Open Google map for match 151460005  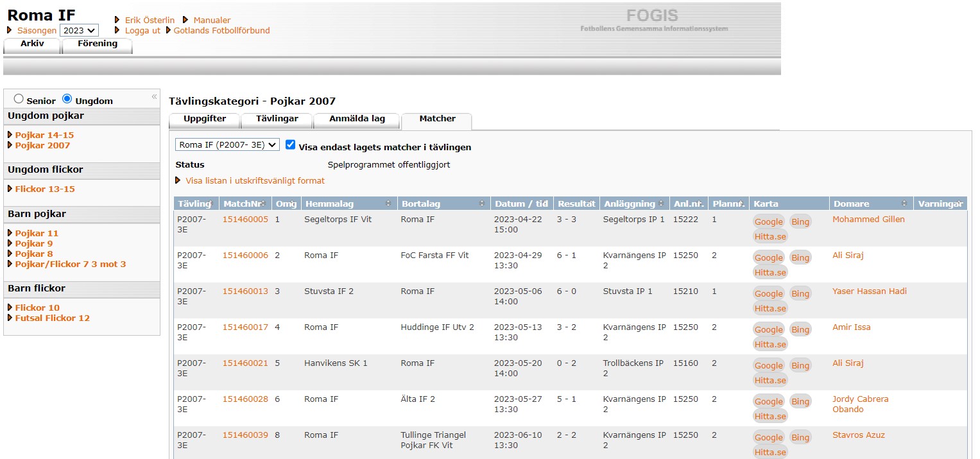click(x=768, y=221)
